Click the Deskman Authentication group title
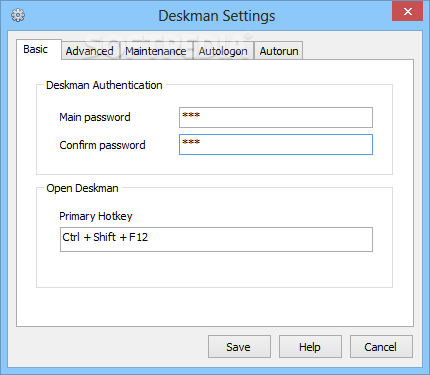 click(x=104, y=85)
